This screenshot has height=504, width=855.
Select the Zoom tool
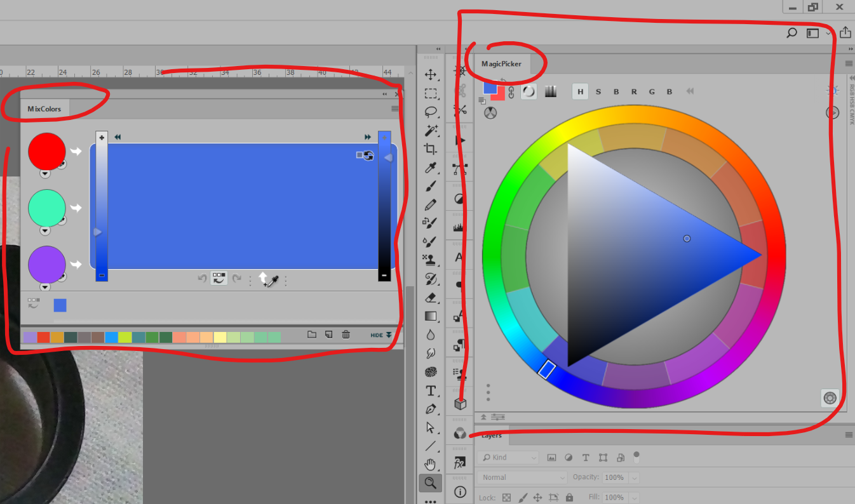pos(431,483)
